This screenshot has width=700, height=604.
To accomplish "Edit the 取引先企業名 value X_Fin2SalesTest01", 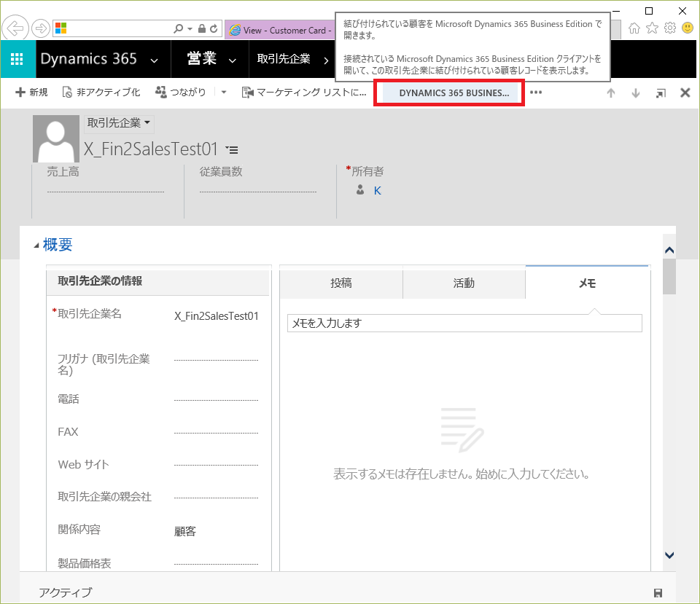I will [216, 315].
